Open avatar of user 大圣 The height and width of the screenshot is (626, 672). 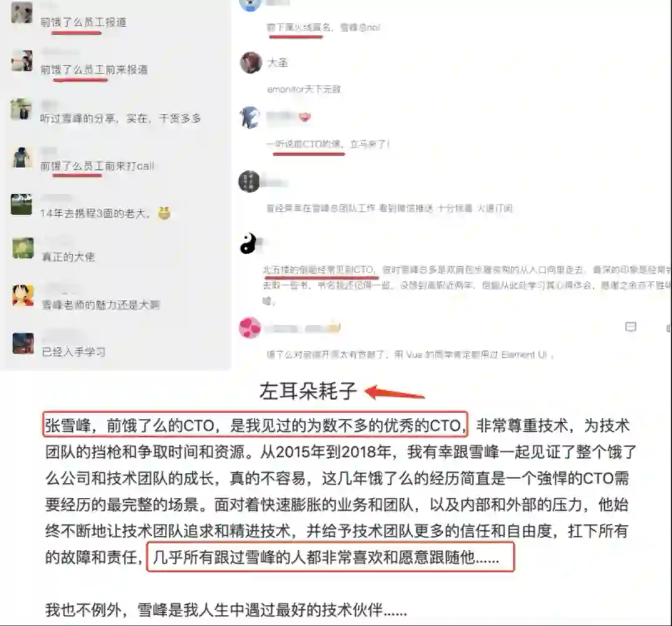click(251, 63)
